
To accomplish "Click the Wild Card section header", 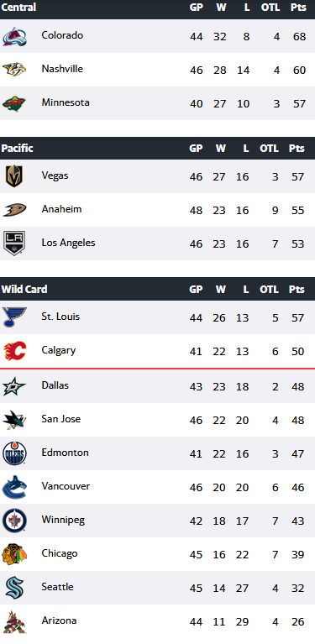I will pyautogui.click(x=24, y=289).
